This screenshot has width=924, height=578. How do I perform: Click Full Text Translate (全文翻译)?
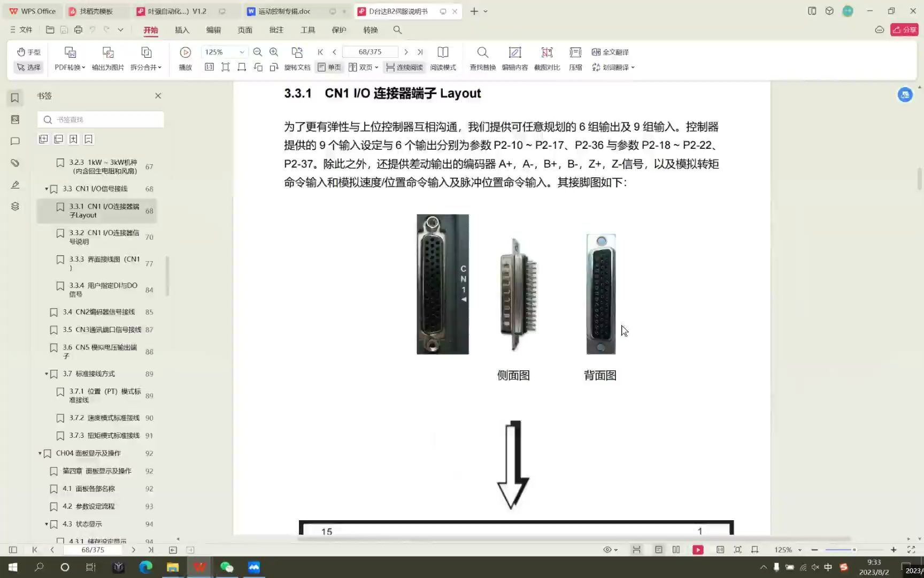click(x=610, y=52)
